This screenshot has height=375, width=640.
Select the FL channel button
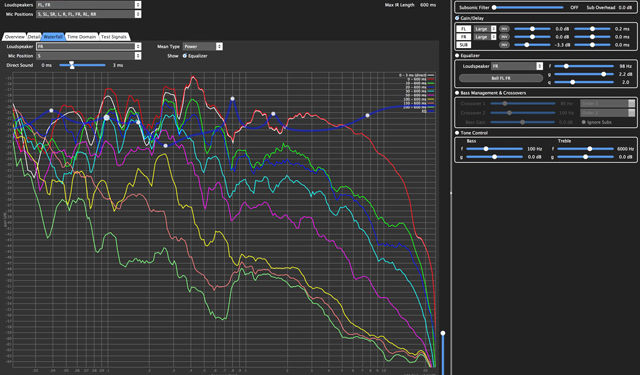click(x=464, y=29)
